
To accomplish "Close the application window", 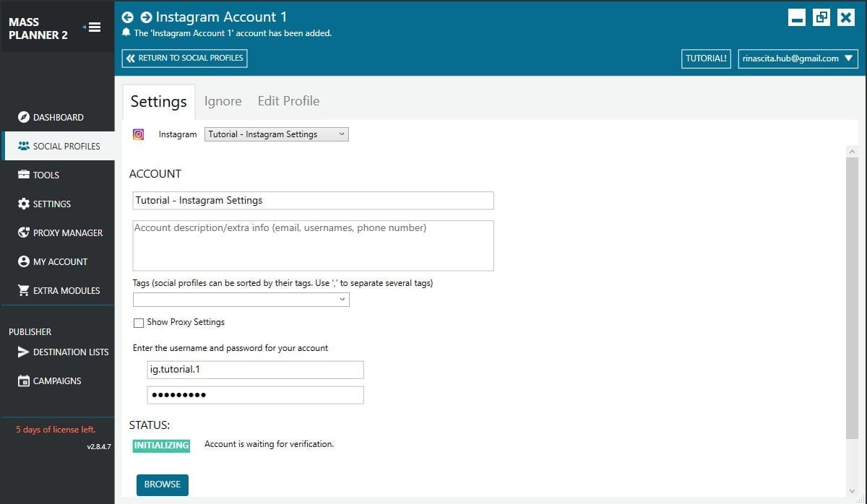I will [845, 18].
